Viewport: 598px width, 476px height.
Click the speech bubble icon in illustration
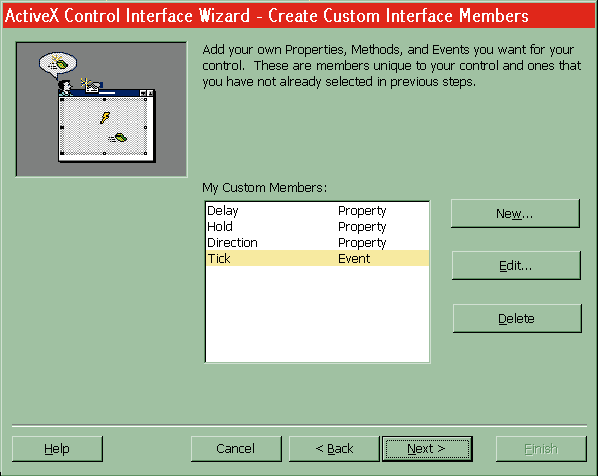pyautogui.click(x=58, y=65)
